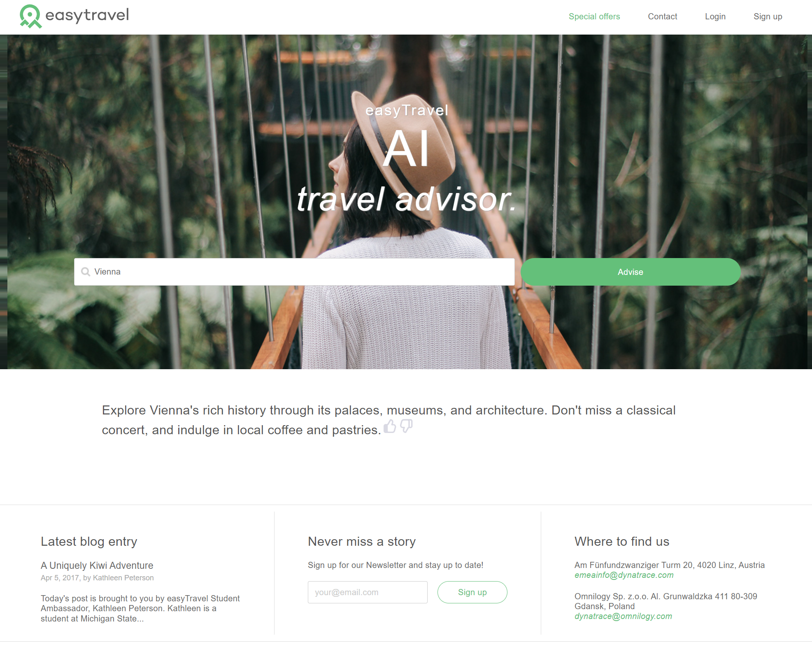
Task: Click the email input field icon
Action: [x=368, y=593]
